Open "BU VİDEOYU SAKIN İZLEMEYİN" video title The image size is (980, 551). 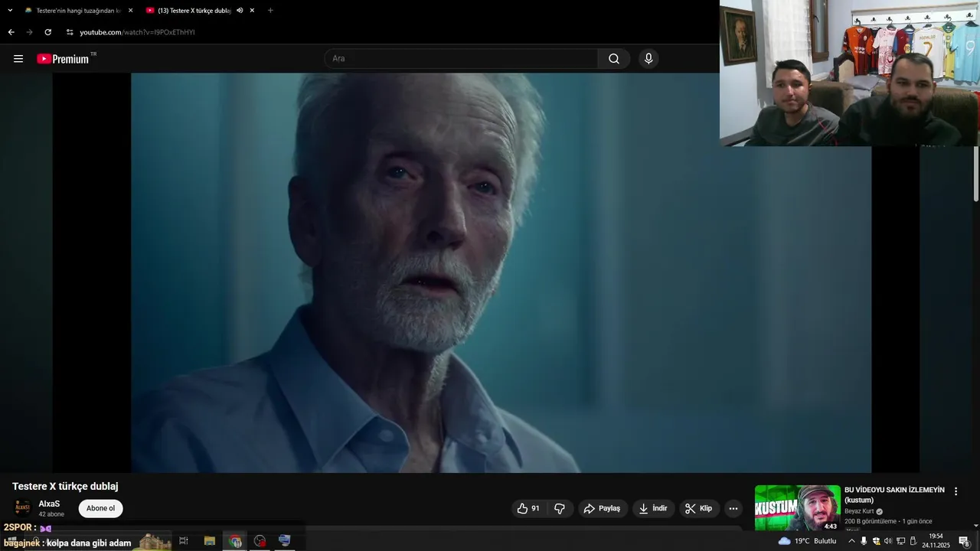click(x=894, y=494)
